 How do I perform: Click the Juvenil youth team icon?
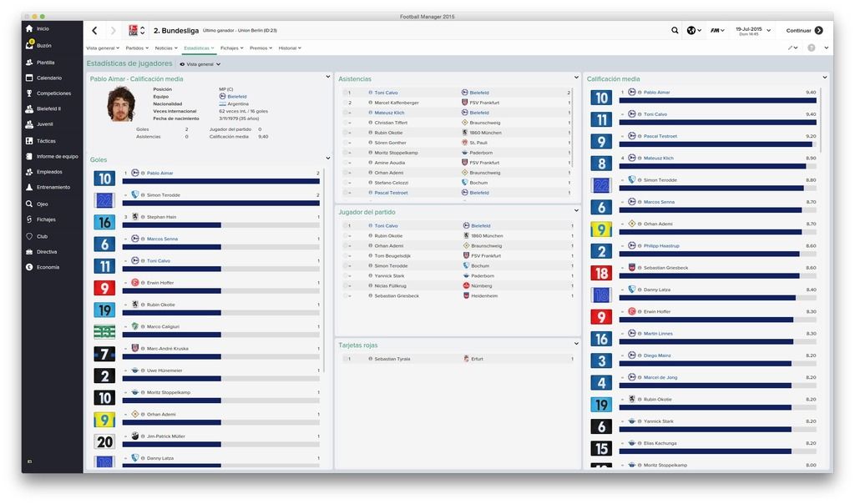pos(29,124)
